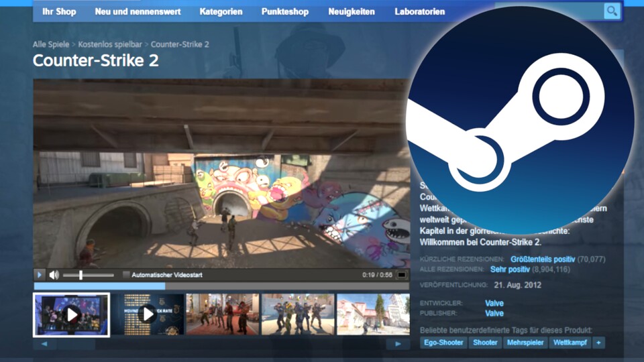The width and height of the screenshot is (644, 362).
Task: Open the Kategorien dropdown menu
Action: click(x=221, y=12)
